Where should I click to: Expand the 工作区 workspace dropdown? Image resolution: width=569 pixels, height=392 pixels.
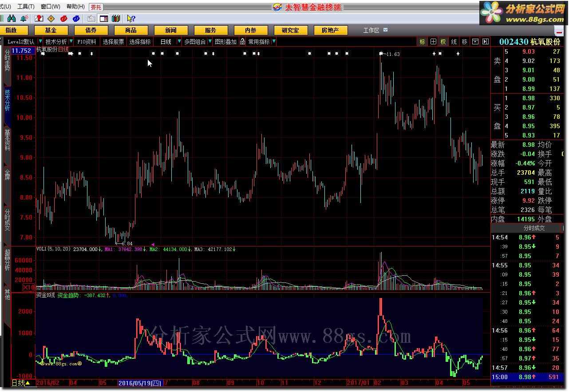[x=385, y=30]
